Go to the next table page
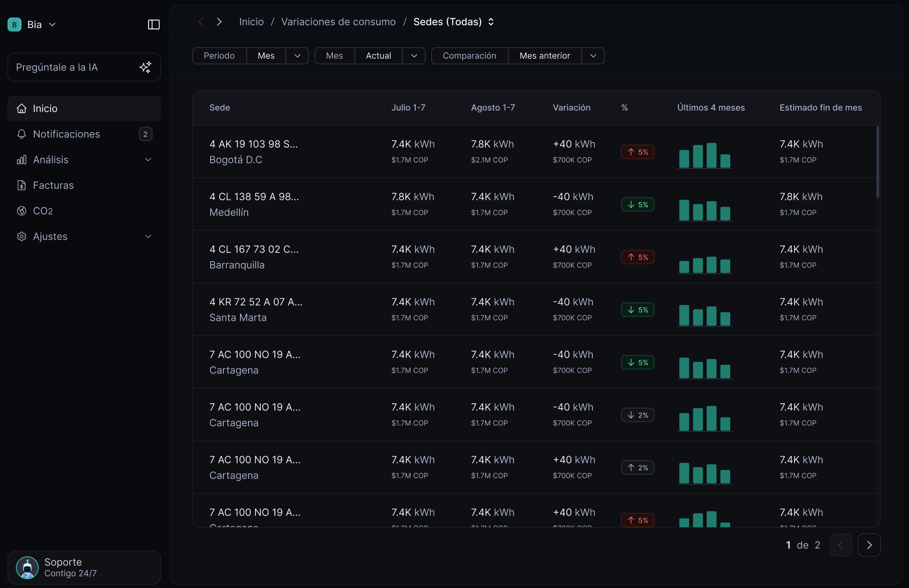 869,545
